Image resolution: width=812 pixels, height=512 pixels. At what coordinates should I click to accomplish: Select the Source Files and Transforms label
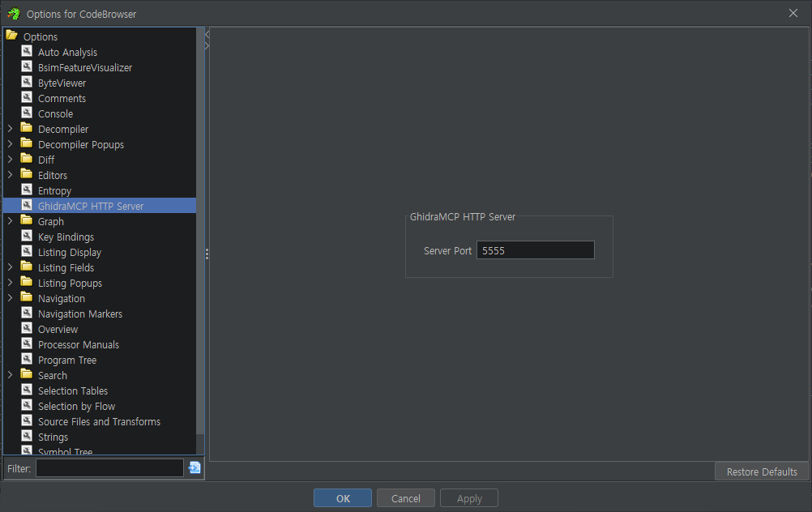(x=99, y=421)
